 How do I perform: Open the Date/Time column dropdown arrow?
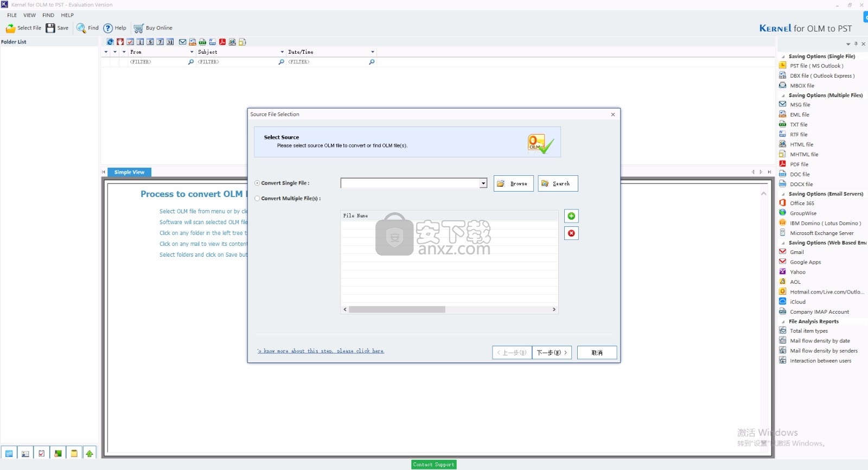(x=373, y=52)
